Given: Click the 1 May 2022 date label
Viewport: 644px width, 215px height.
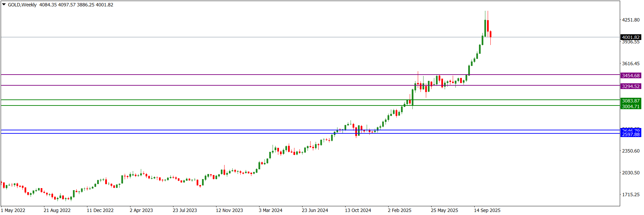Looking at the screenshot, I should point(13,210).
